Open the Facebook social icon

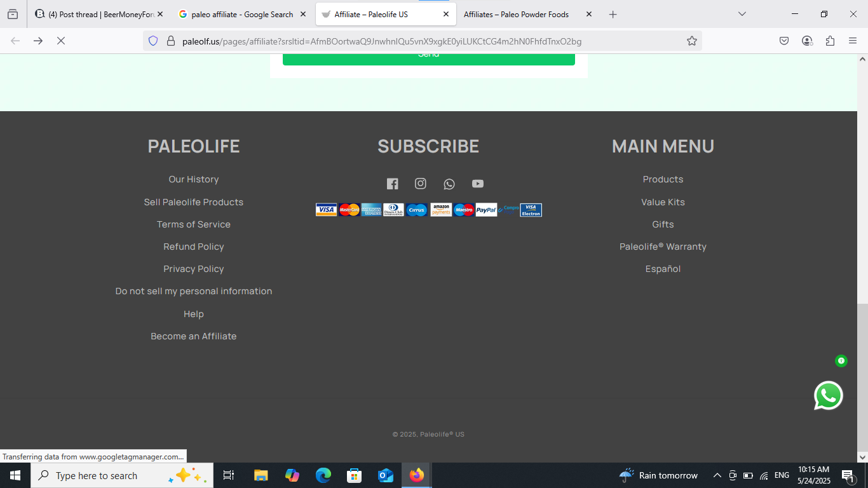click(393, 184)
